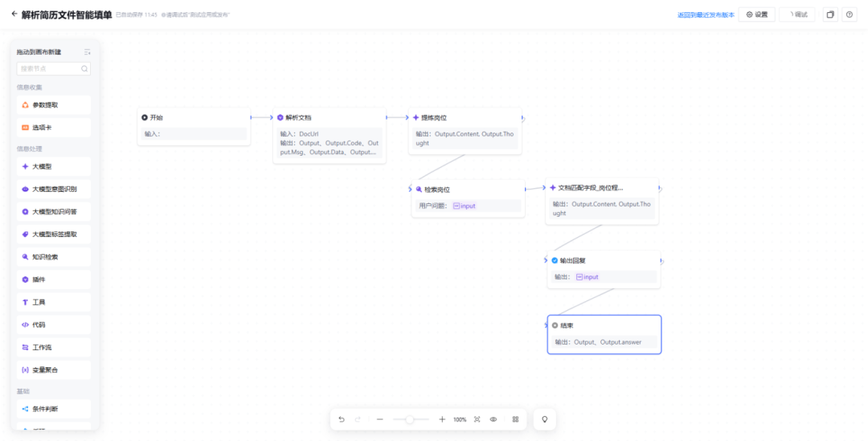Click the fit-to-screen icon in bottom toolbar

[477, 419]
